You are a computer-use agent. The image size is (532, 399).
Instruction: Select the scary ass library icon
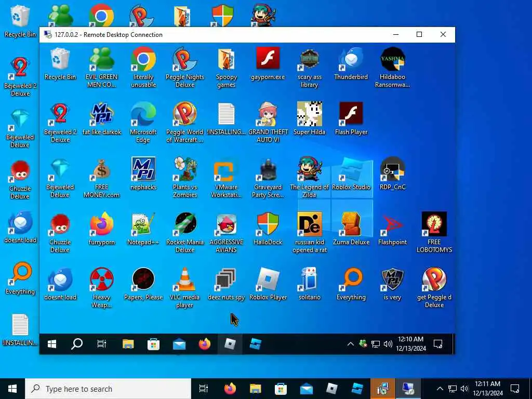[x=309, y=60]
